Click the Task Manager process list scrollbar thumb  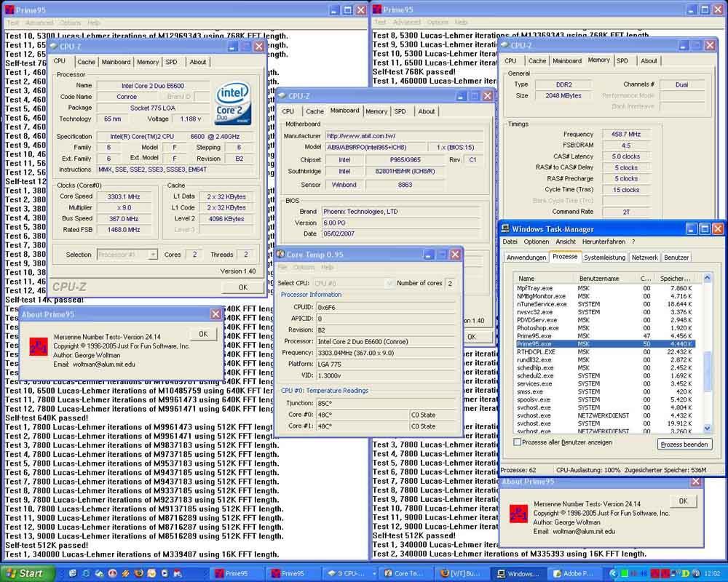pyautogui.click(x=707, y=371)
